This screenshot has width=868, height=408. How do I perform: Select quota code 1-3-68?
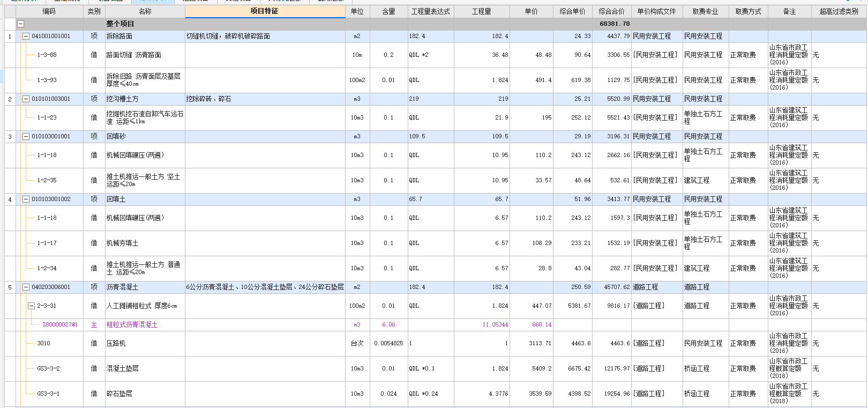click(x=47, y=55)
